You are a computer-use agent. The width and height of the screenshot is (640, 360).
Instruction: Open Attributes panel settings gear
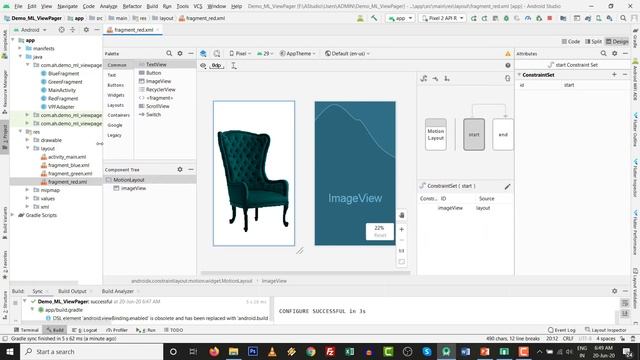615,53
